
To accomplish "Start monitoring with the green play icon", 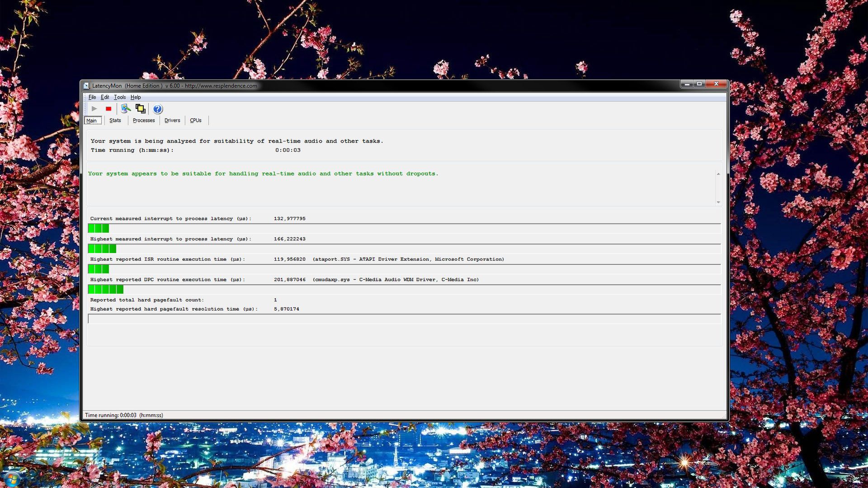I will pyautogui.click(x=94, y=109).
